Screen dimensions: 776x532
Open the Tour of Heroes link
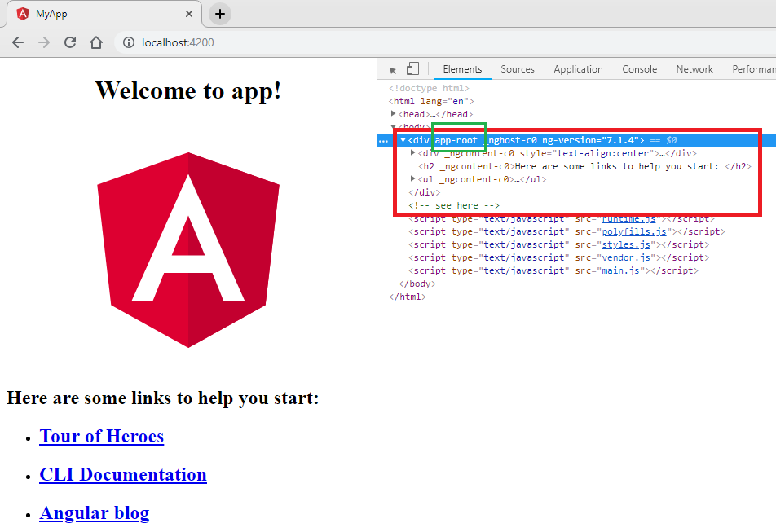pos(101,436)
